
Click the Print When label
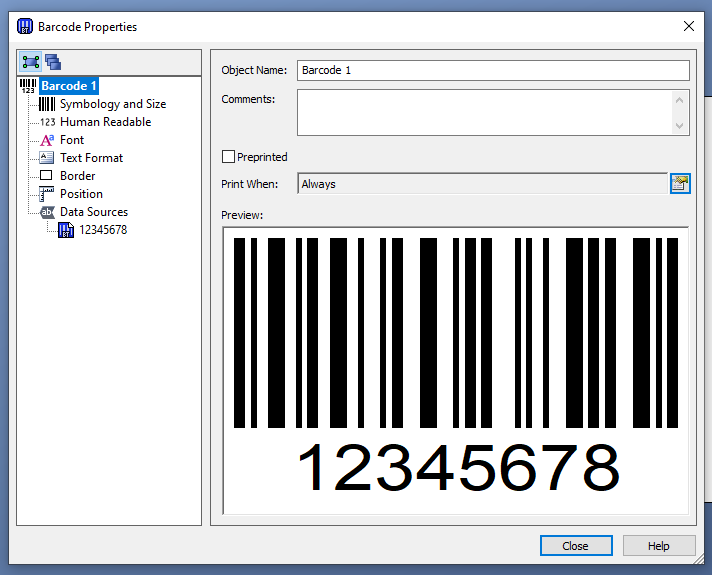pos(249,184)
